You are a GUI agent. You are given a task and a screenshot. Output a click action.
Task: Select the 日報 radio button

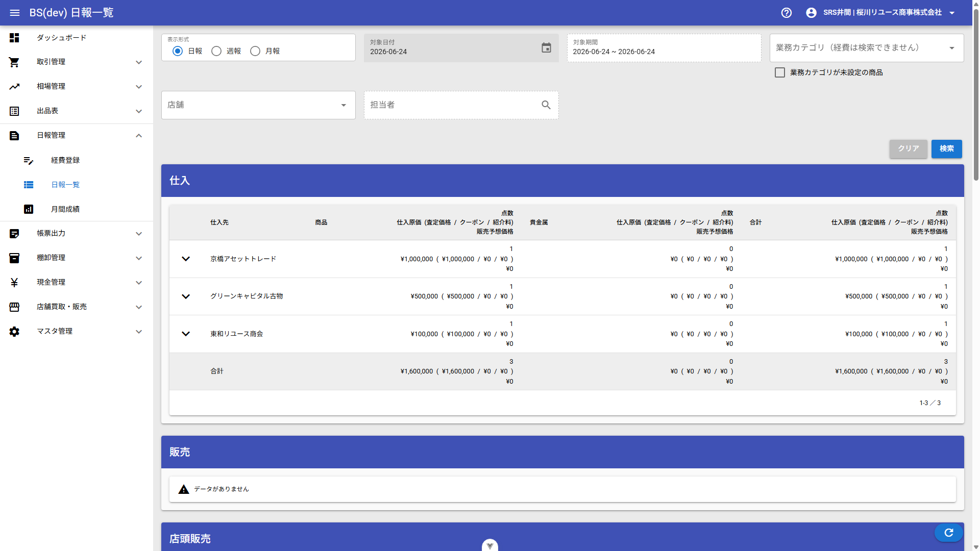pyautogui.click(x=178, y=51)
